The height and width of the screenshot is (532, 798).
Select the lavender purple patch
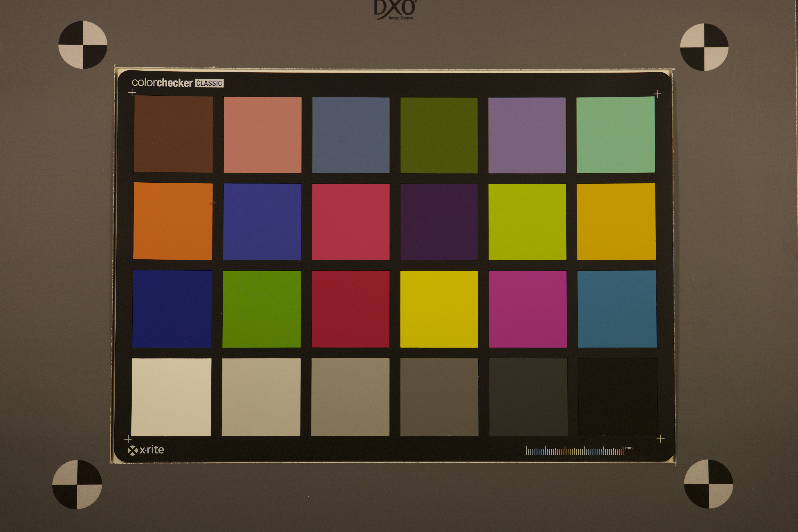[527, 135]
